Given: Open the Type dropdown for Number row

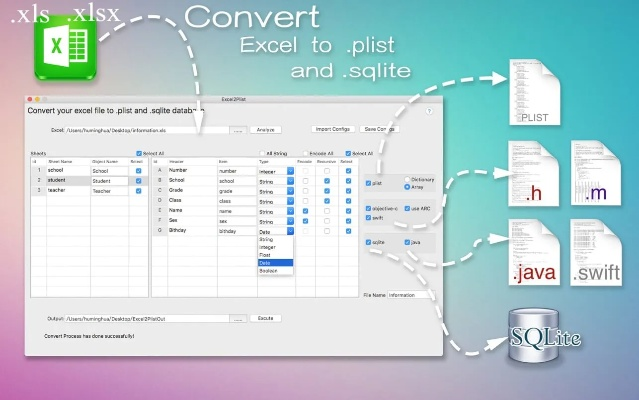Looking at the screenshot, I should tap(290, 171).
